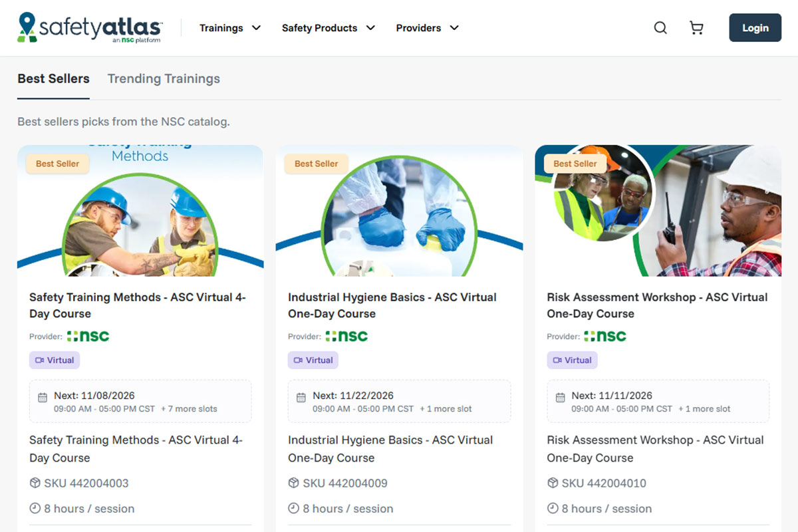Click box icon next to SKU 442004010
Image resolution: width=798 pixels, height=532 pixels.
[x=553, y=483]
